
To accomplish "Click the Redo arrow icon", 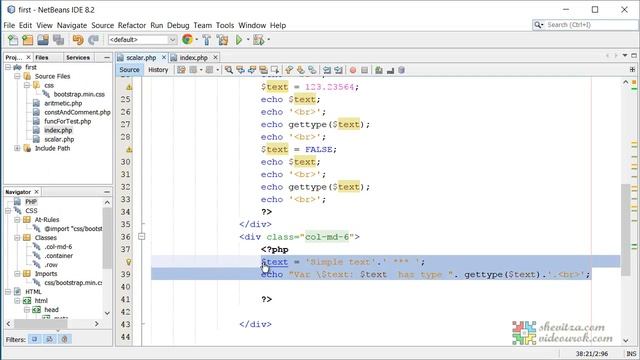I will coord(93,40).
